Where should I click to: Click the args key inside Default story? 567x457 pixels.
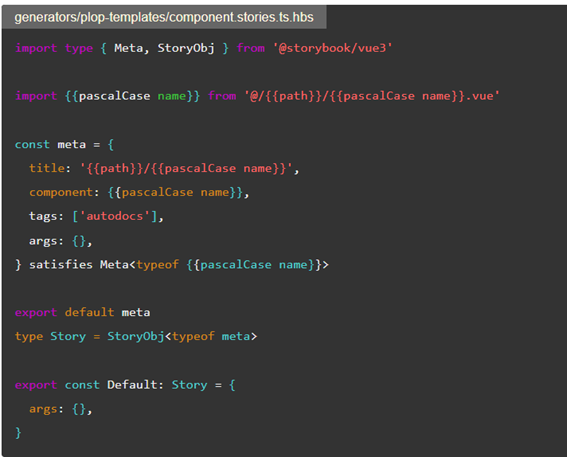pyautogui.click(x=43, y=409)
